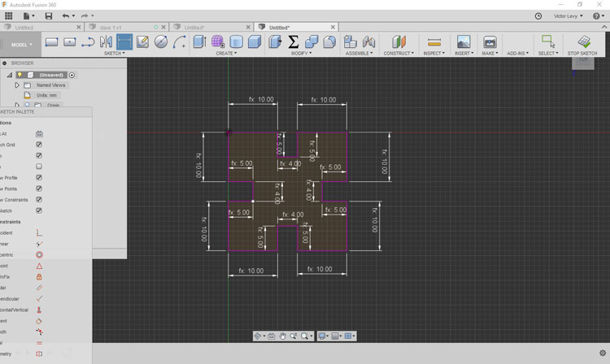610x364 pixels.
Task: Toggle the Show Profile checkbox
Action: (39, 178)
